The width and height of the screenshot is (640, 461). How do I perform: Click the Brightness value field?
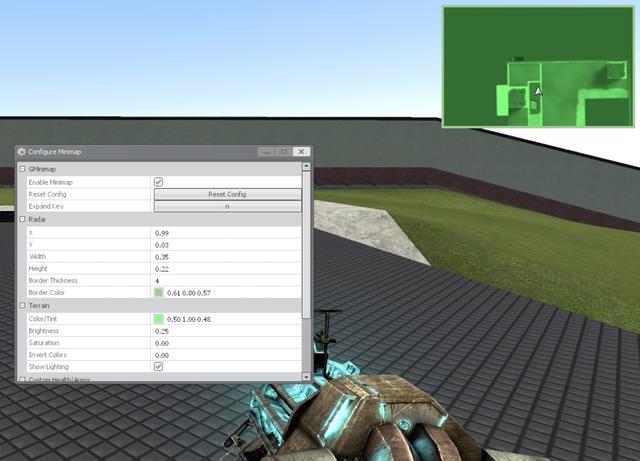(226, 331)
